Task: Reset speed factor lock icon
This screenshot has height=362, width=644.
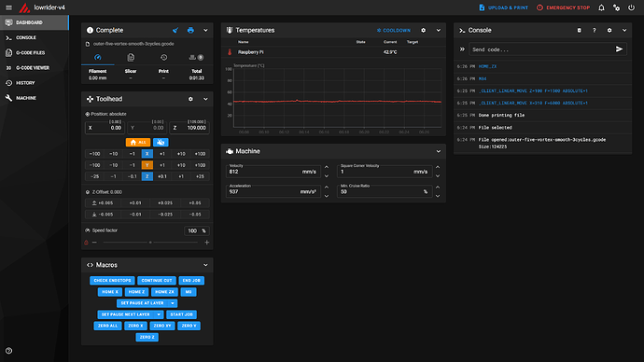Action: [x=86, y=243]
